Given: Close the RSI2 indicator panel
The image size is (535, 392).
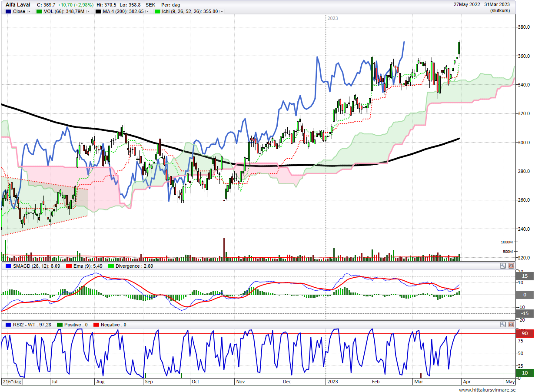Looking at the screenshot, I should [x=511, y=324].
